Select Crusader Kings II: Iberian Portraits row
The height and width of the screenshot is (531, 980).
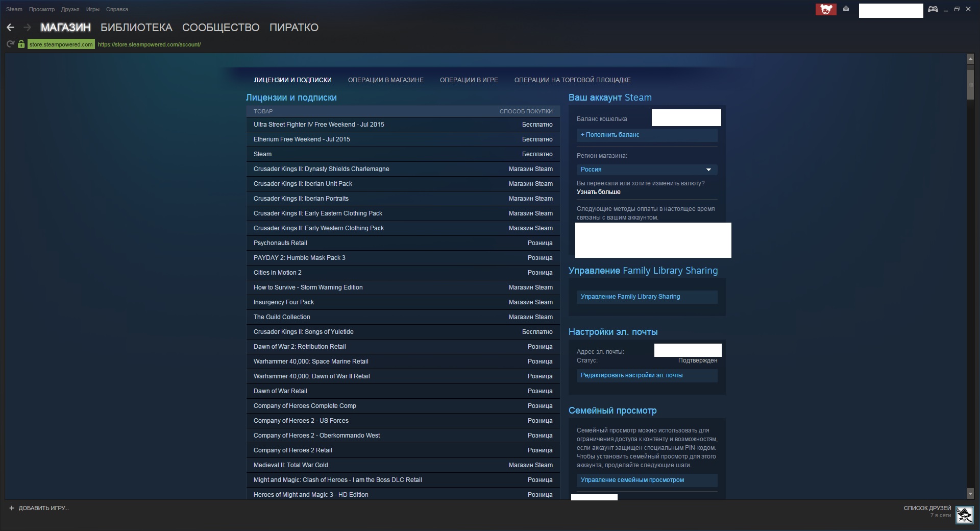403,199
